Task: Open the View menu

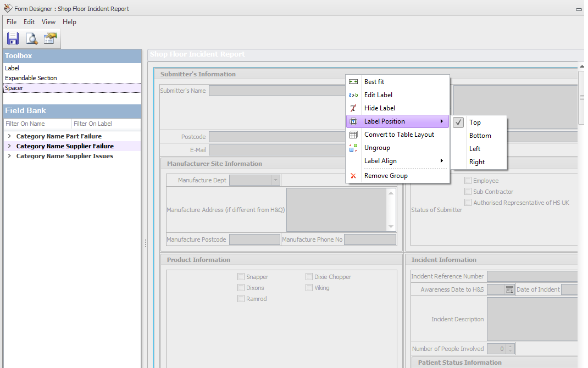Action: pyautogui.click(x=48, y=22)
